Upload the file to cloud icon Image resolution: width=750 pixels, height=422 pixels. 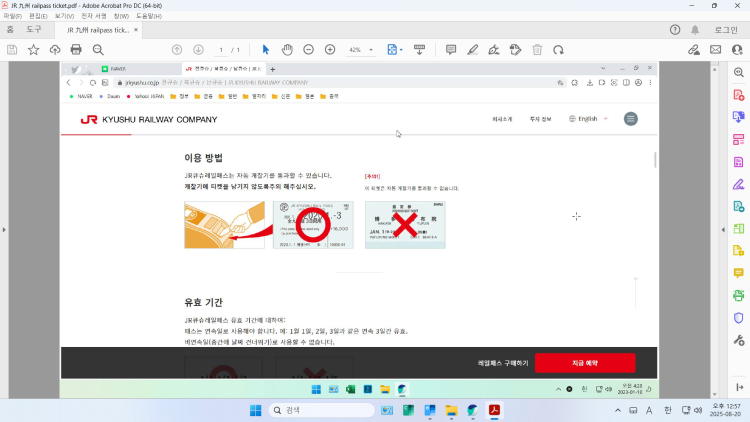pyautogui.click(x=55, y=50)
